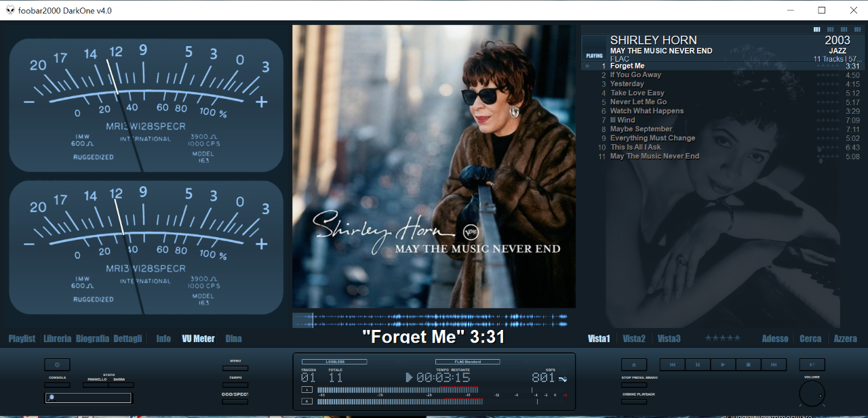Pause playback
868x418 pixels.
coord(698,364)
